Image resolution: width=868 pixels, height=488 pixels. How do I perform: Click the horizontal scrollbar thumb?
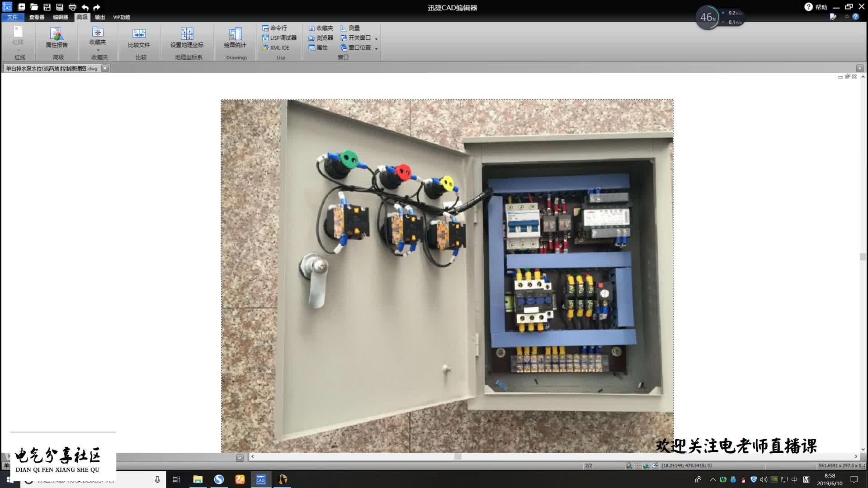click(x=458, y=456)
